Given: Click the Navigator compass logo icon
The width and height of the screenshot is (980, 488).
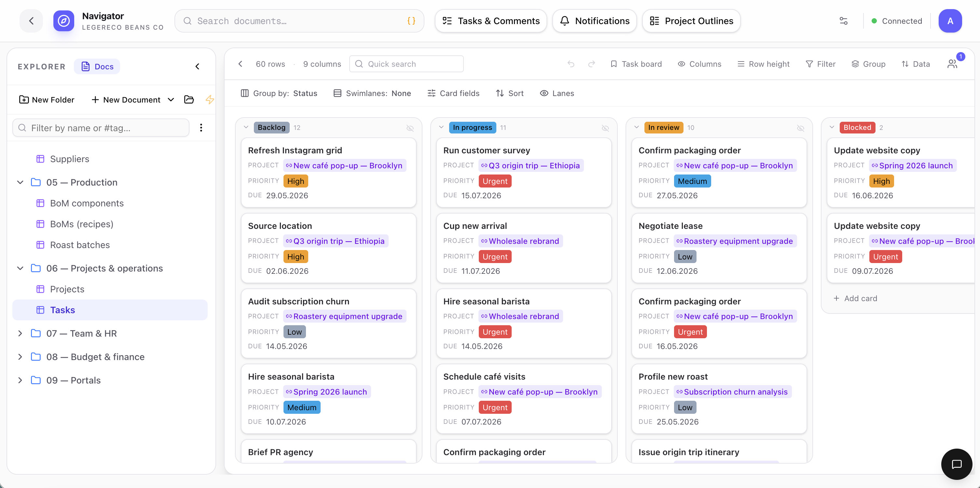Looking at the screenshot, I should 63,21.
